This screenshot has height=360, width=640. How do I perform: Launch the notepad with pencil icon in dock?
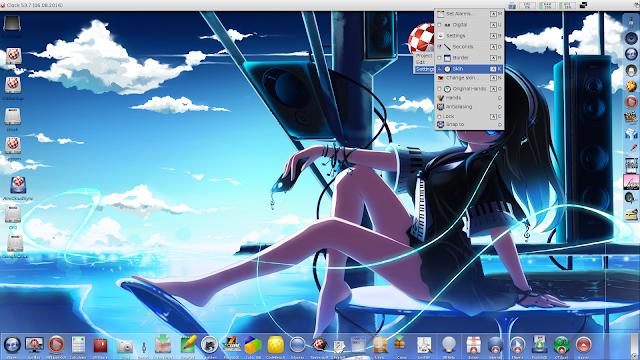[188, 345]
